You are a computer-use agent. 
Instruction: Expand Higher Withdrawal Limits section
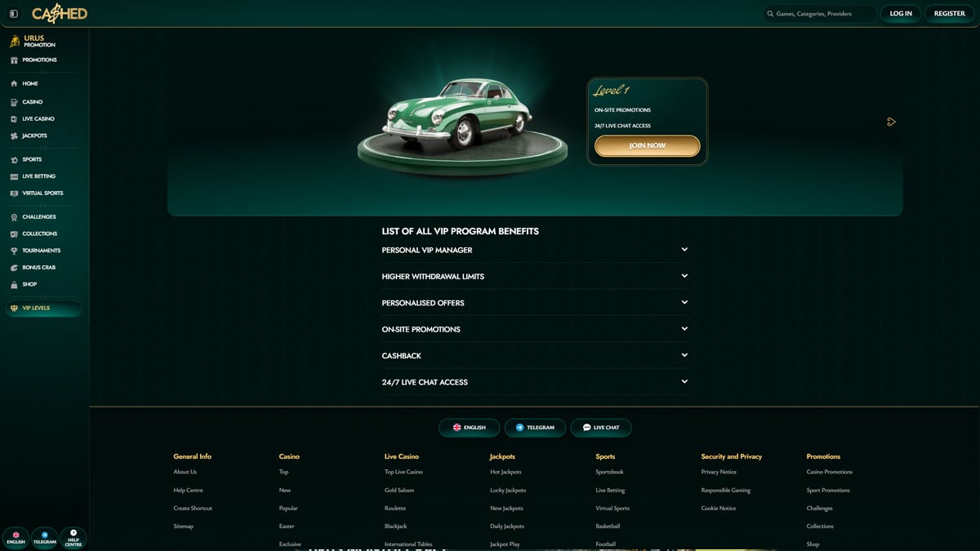pos(684,276)
